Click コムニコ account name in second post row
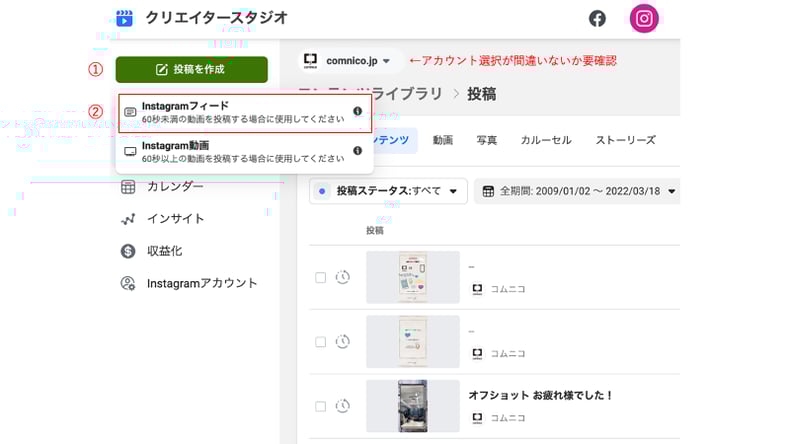The height and width of the screenshot is (444, 790). [508, 354]
